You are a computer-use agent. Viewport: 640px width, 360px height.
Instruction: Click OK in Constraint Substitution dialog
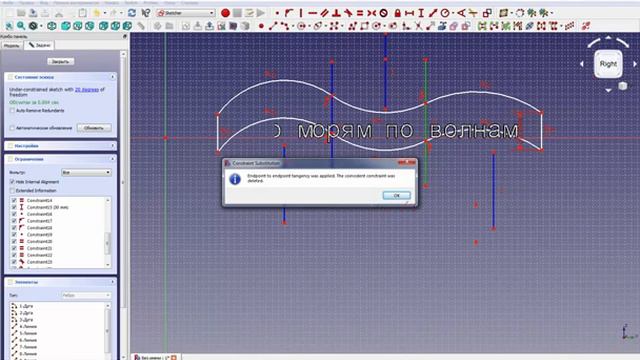tap(396, 196)
